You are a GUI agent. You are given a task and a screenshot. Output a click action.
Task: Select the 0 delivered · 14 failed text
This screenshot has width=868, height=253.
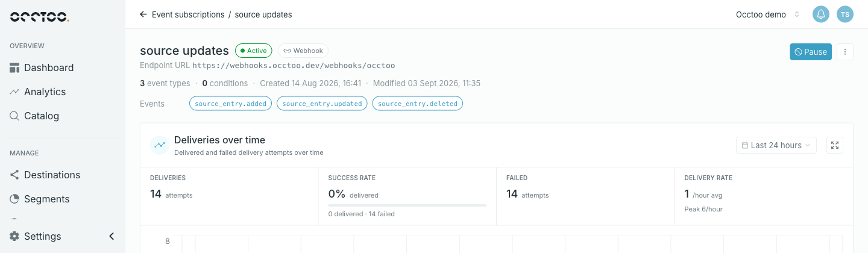pos(362,214)
